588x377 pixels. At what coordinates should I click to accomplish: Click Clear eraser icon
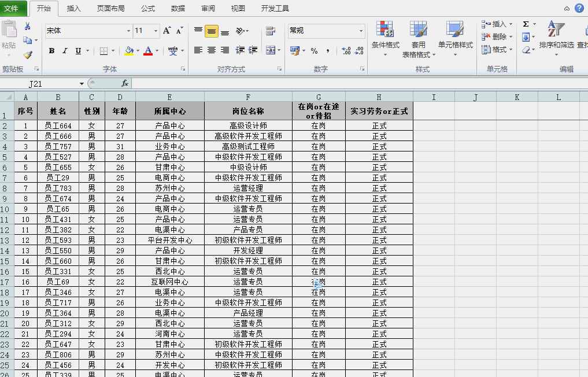coord(526,50)
